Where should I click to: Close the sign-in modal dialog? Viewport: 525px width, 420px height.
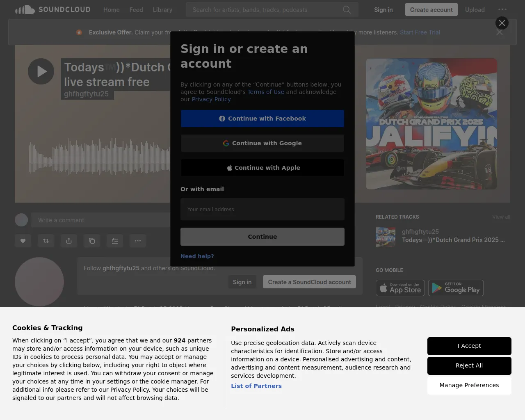coord(502,23)
